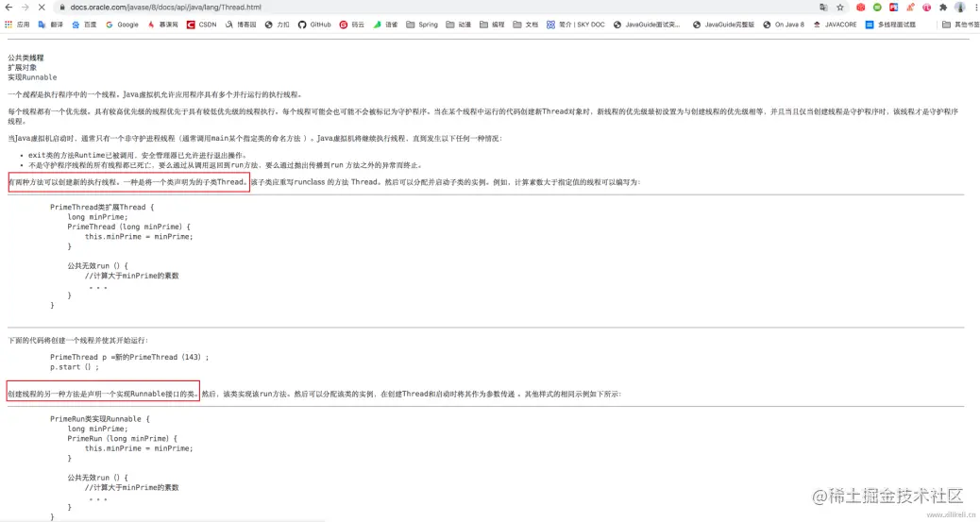Image resolution: width=980 pixels, height=522 pixels.
Task: Go forward to the next page
Action: coord(25,8)
